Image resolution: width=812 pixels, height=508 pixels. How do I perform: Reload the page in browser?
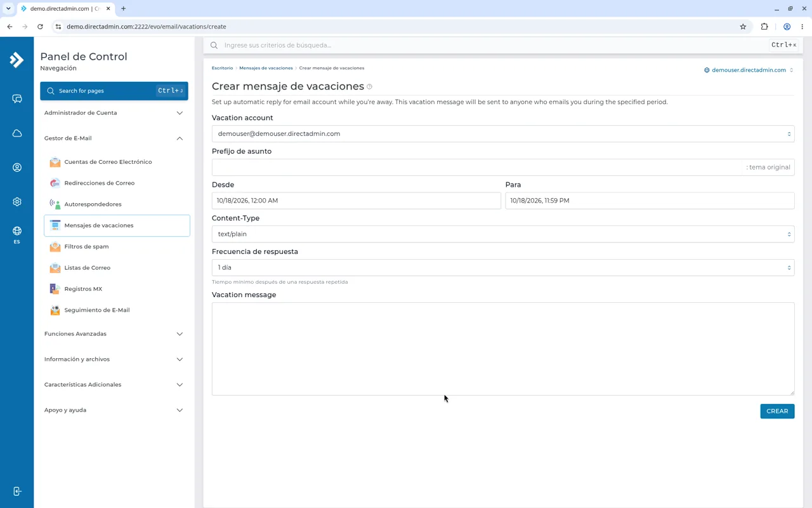pyautogui.click(x=40, y=27)
